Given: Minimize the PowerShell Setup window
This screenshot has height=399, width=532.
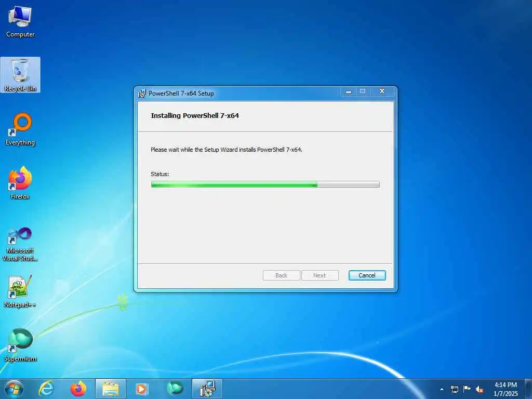Looking at the screenshot, I should click(x=349, y=91).
